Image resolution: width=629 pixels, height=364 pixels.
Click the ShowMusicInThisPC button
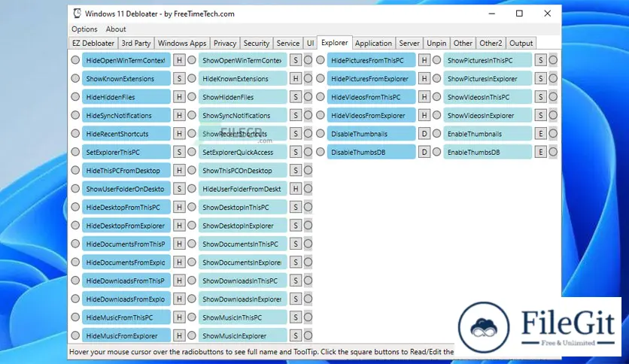pyautogui.click(x=243, y=317)
